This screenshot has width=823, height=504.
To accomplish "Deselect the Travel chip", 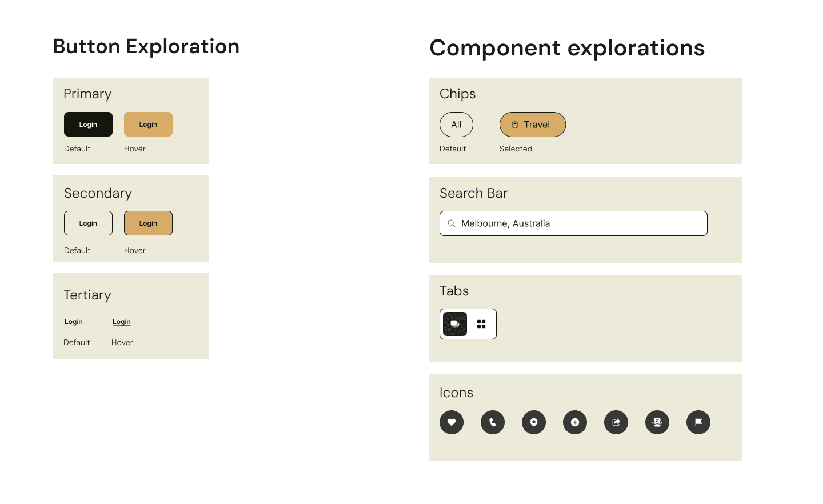I will (533, 124).
